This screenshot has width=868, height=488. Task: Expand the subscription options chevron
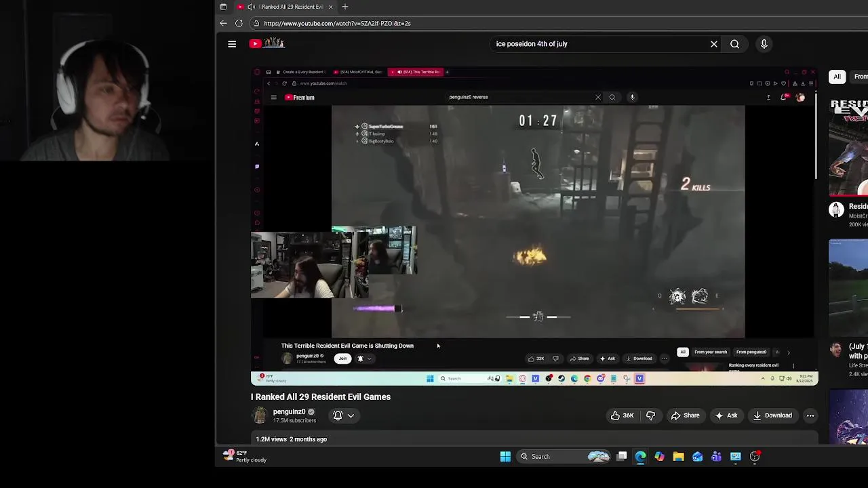351,415
